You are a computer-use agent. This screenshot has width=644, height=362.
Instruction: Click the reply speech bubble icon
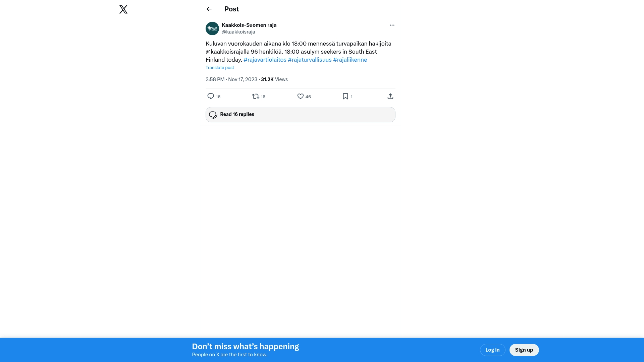coord(211,96)
